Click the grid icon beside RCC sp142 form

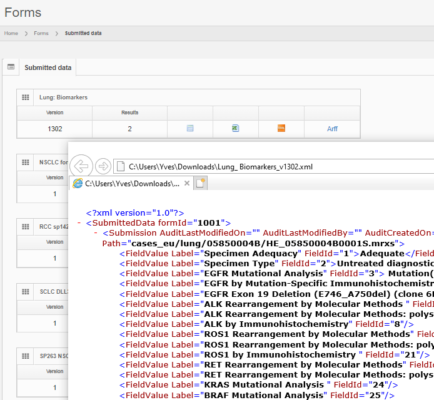[x=25, y=227]
